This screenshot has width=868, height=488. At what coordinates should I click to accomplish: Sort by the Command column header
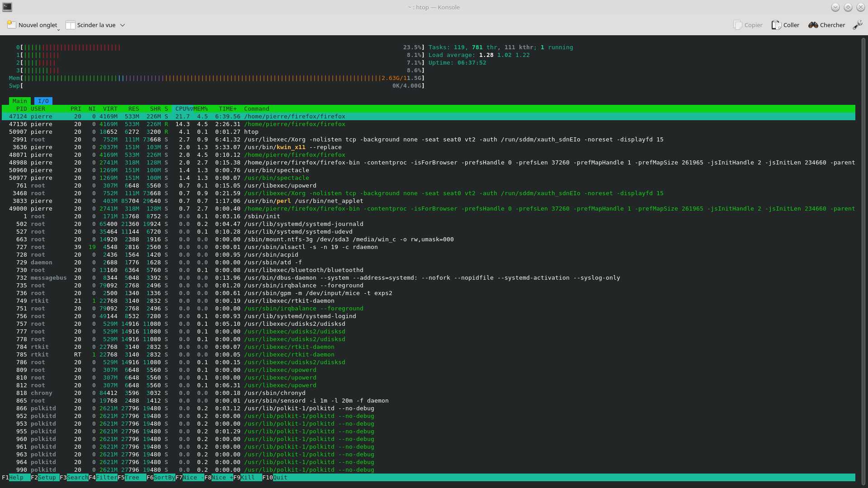257,108
